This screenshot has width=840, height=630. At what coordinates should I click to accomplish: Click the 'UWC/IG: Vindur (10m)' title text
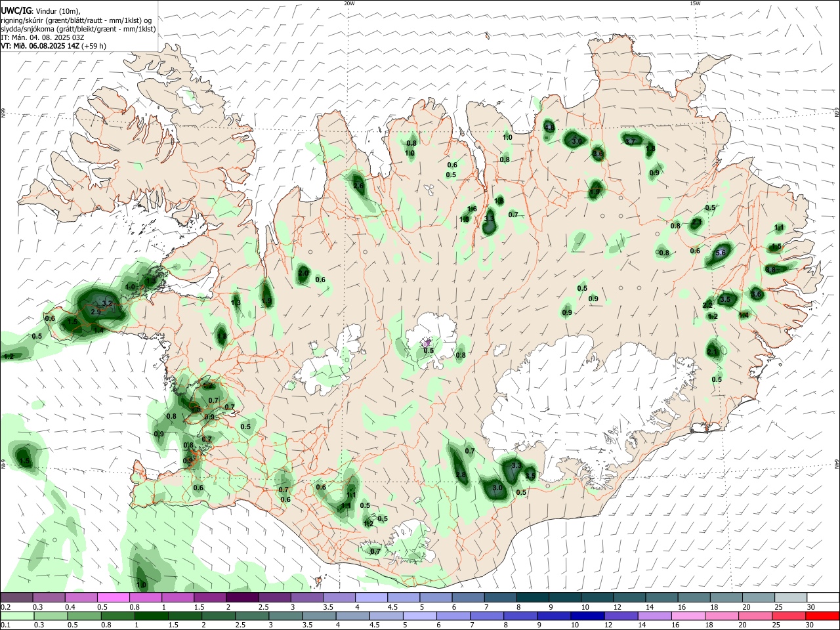click(40, 10)
